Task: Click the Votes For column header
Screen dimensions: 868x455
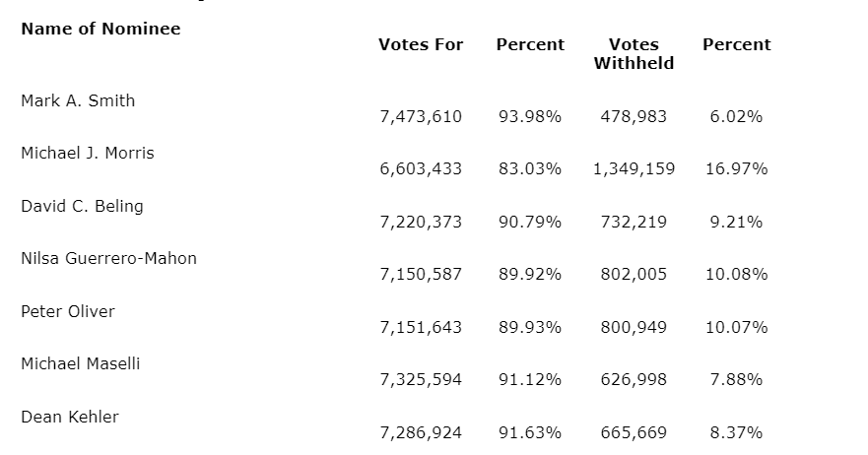Action: coord(421,44)
